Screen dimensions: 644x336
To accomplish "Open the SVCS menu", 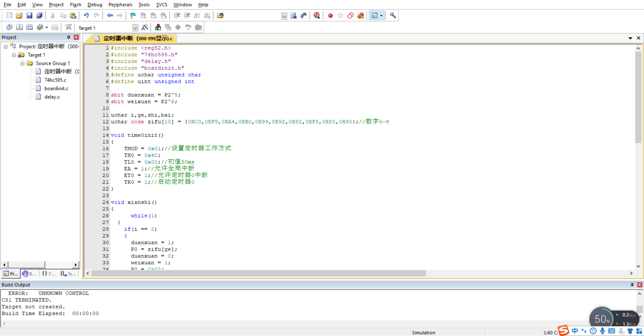I will coord(162,5).
